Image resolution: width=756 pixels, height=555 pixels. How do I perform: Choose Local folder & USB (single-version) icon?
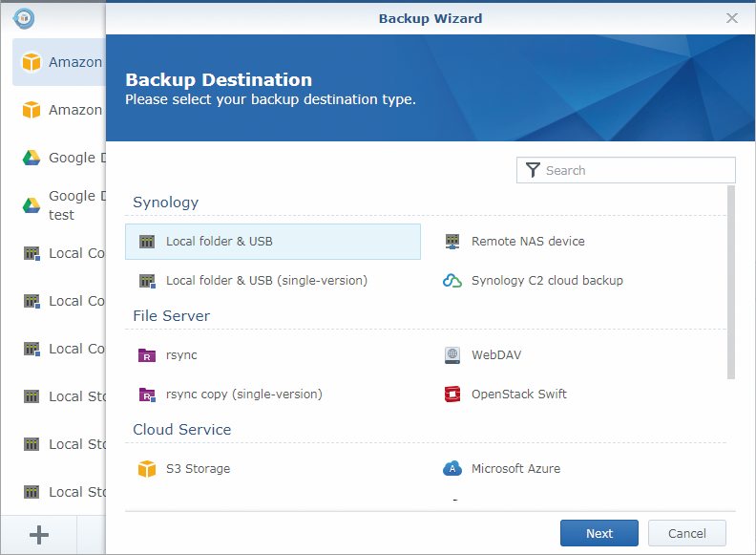(147, 281)
